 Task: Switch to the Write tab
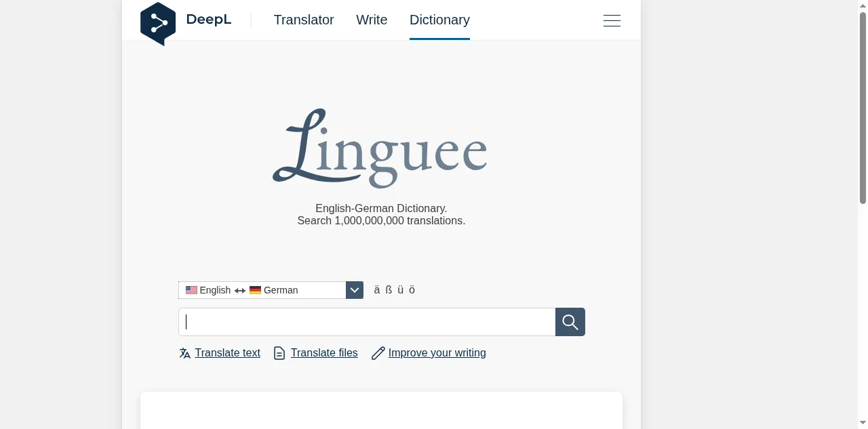pos(372,20)
